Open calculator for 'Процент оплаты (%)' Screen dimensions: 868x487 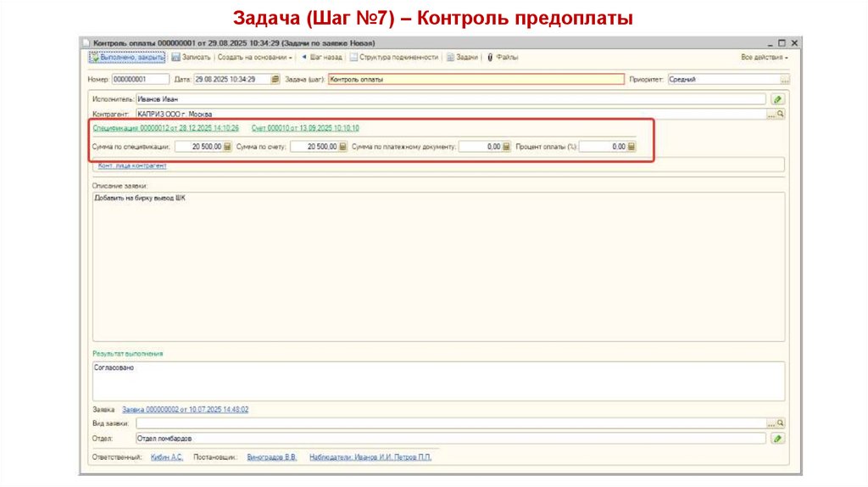[x=631, y=147]
